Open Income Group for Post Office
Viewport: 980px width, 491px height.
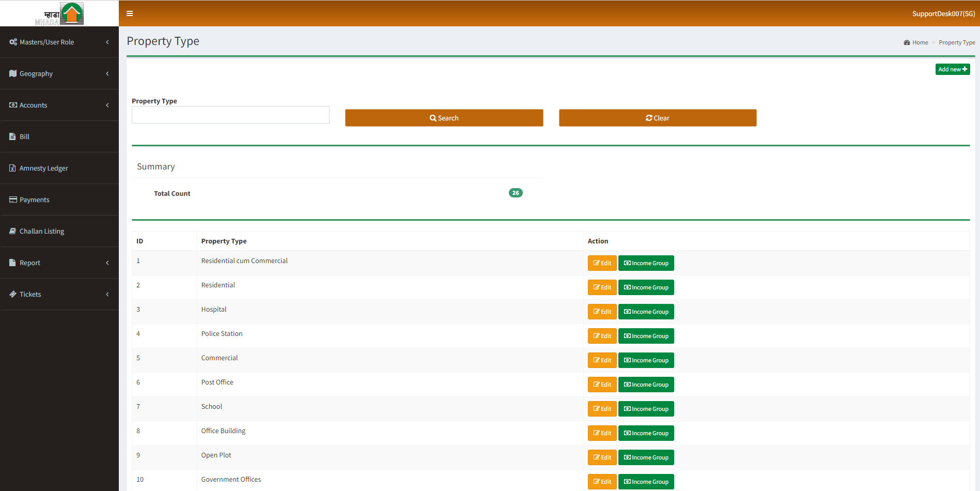646,385
